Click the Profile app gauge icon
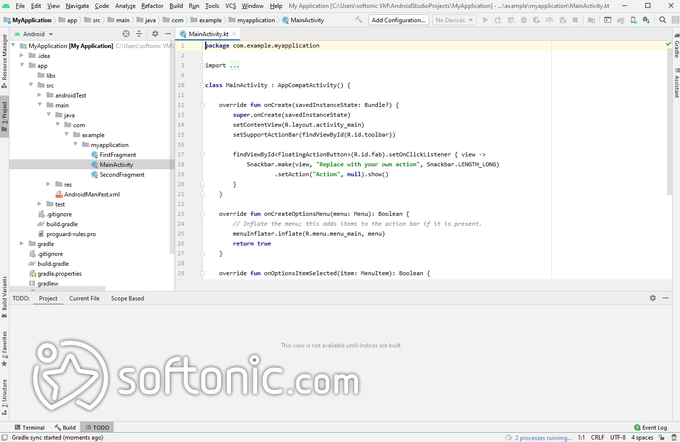Screen dimensions: 680x442 549,20
